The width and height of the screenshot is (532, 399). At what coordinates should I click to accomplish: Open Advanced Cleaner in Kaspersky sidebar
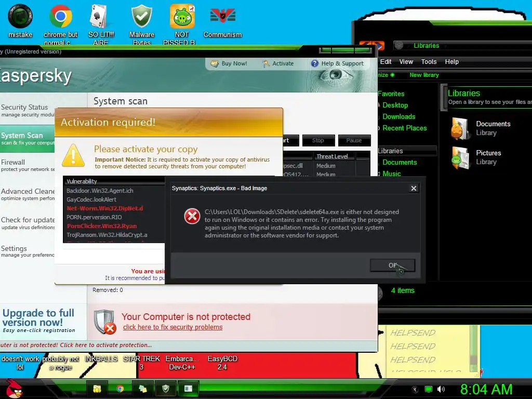point(27,194)
